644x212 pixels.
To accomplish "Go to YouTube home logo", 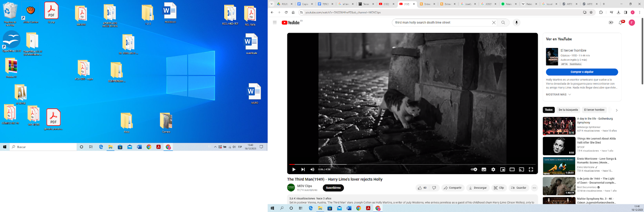I will (291, 23).
